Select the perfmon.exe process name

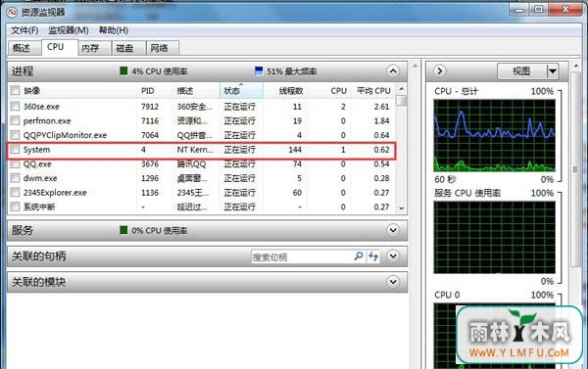(x=47, y=121)
